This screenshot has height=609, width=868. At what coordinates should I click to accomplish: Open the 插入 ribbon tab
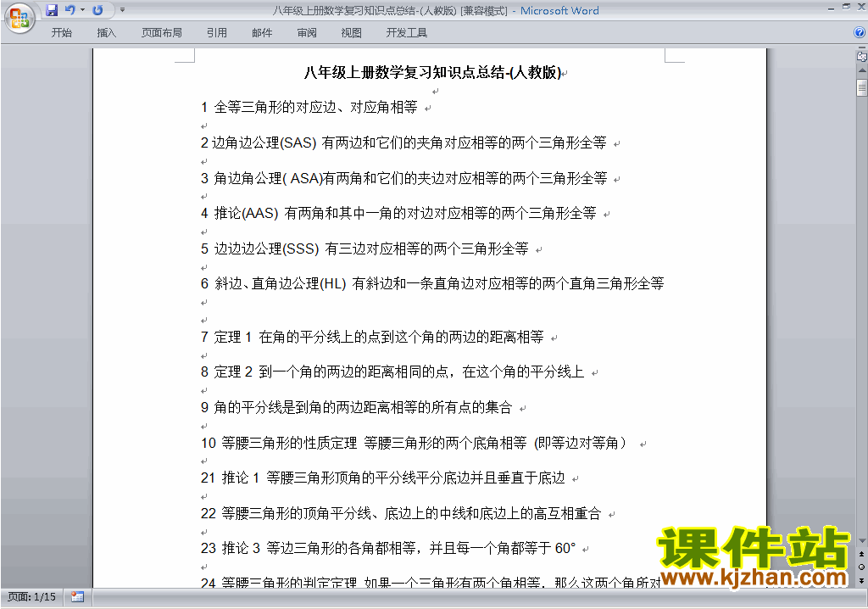pos(106,33)
